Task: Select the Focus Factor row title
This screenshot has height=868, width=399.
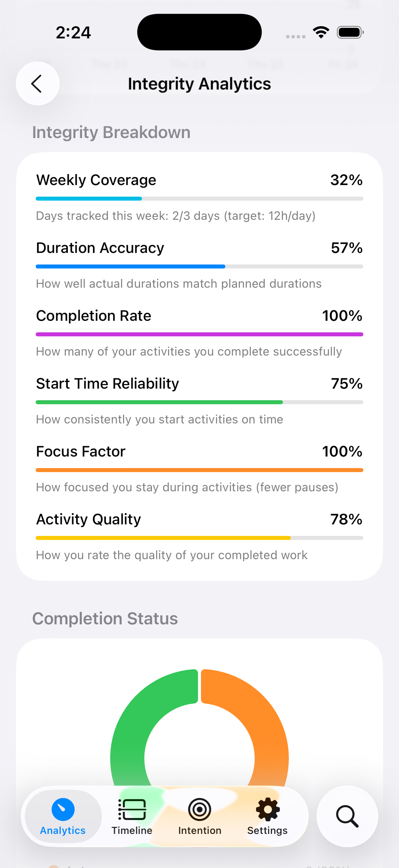Action: point(81,452)
